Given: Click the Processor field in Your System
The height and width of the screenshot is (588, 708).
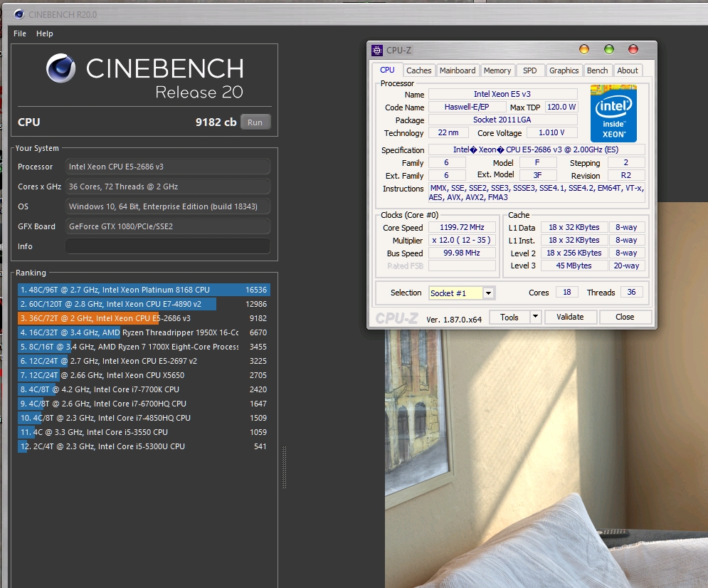Looking at the screenshot, I should click(x=167, y=167).
